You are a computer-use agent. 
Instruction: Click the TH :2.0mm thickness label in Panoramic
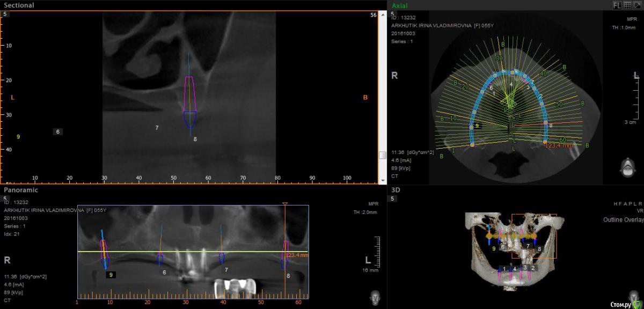[x=365, y=212]
